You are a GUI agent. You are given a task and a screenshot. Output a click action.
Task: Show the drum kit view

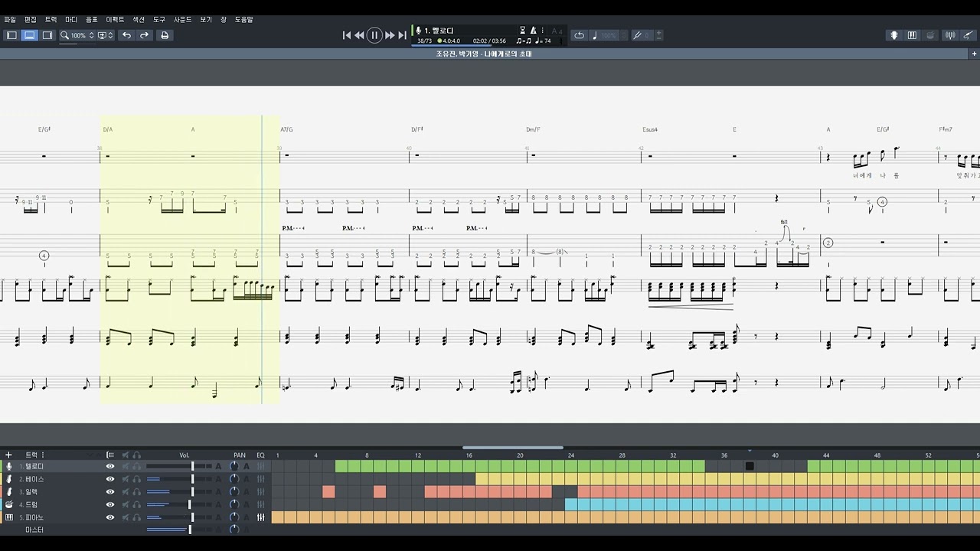pos(930,35)
